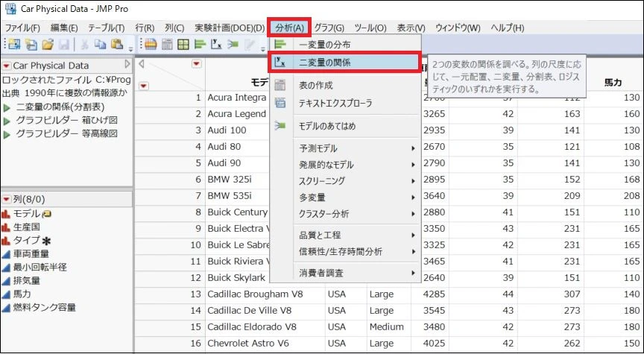Open the テーブル(T) menu
Viewport: 644px width, 354px height.
click(106, 28)
